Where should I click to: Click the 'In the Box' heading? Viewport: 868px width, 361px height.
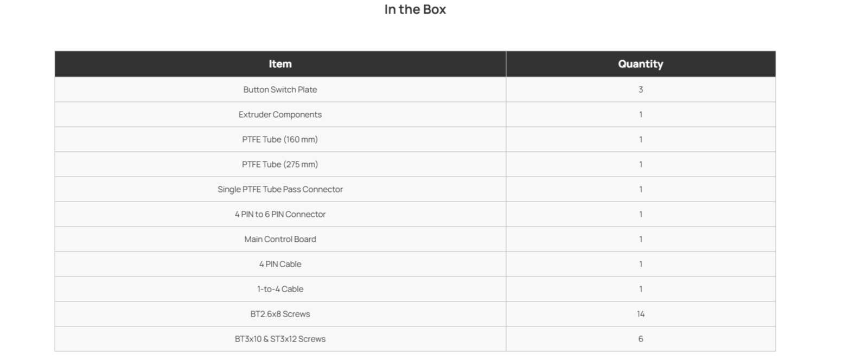click(415, 9)
